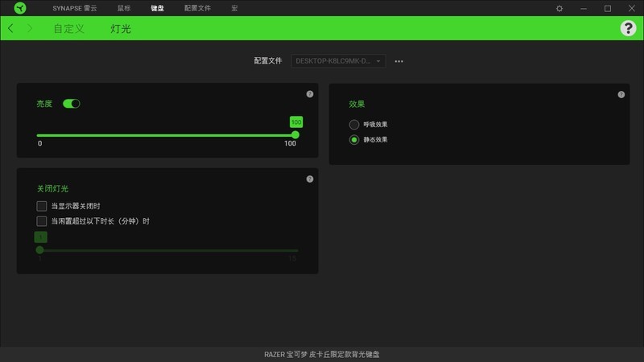Switch to the top 配置文件 tab
644x362 pixels.
tap(197, 8)
